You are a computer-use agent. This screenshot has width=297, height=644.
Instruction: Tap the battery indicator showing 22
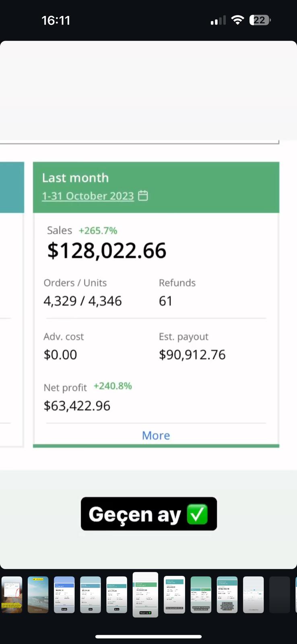(260, 20)
